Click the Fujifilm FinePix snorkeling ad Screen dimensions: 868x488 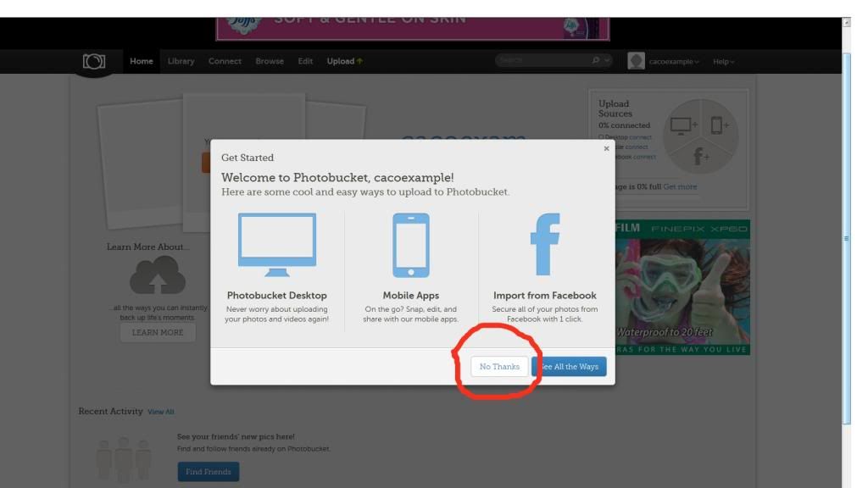(x=682, y=287)
